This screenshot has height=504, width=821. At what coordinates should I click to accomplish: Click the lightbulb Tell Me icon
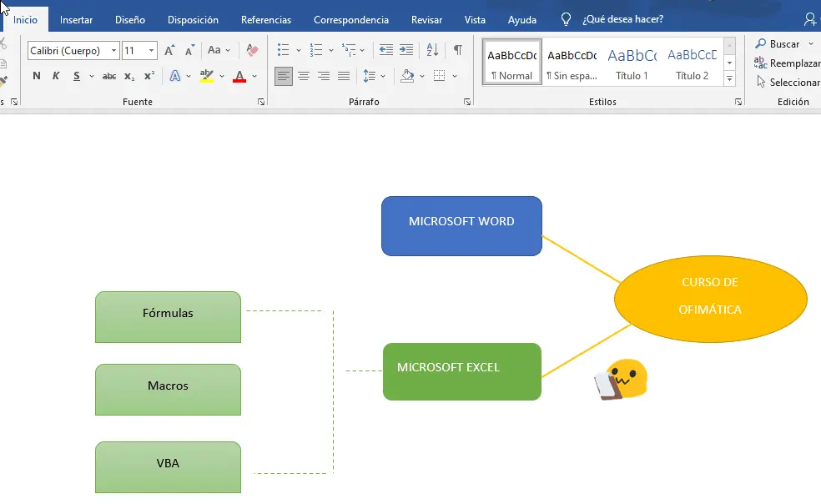[x=566, y=19]
